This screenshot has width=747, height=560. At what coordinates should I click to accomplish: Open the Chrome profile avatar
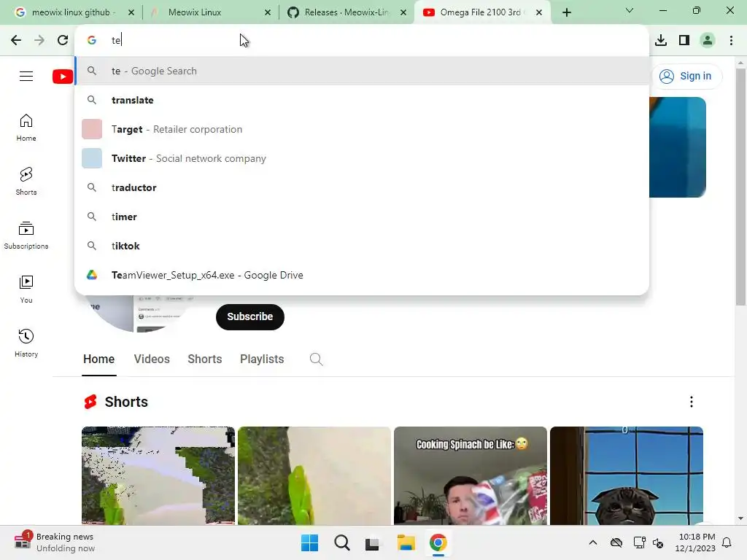[x=708, y=40]
